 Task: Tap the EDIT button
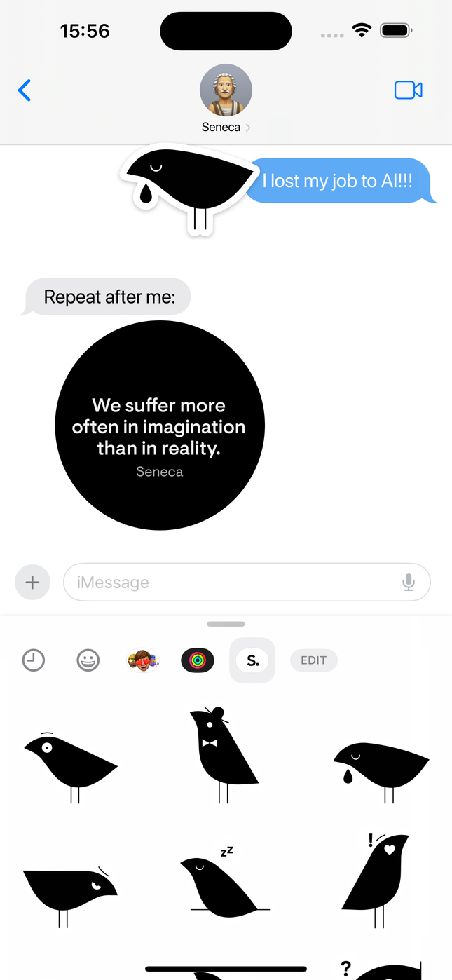tap(313, 660)
